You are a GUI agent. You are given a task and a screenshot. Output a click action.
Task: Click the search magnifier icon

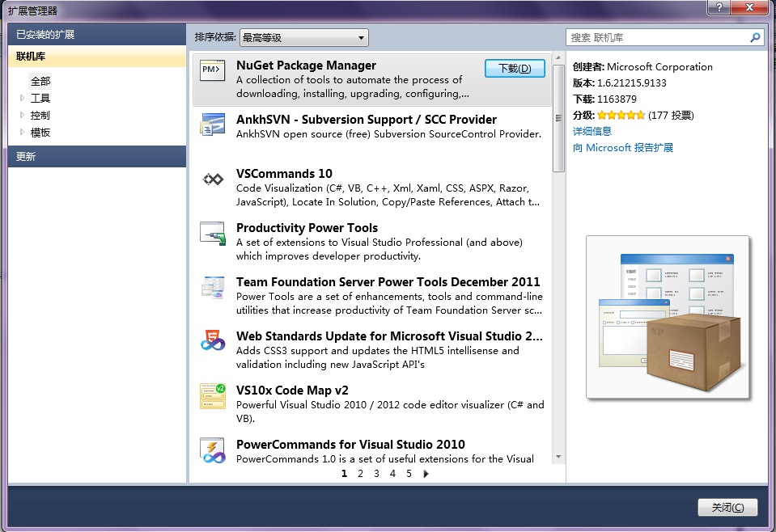(x=755, y=37)
